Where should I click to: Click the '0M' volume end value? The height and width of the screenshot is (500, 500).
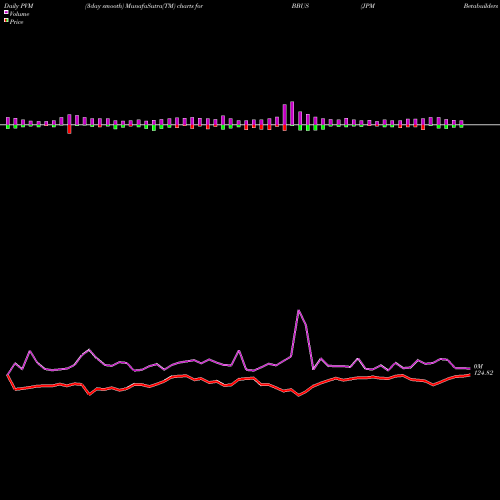click(478, 366)
